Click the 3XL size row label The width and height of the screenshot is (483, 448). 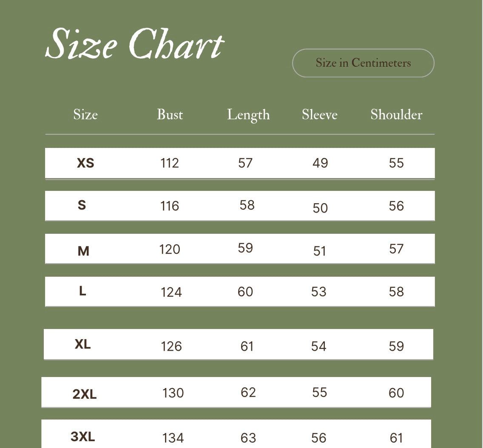83,437
